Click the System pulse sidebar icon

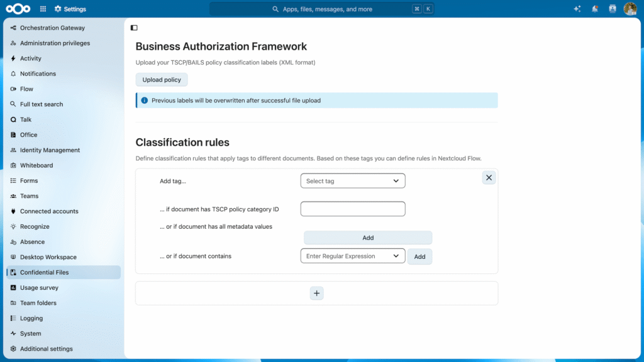click(13, 333)
